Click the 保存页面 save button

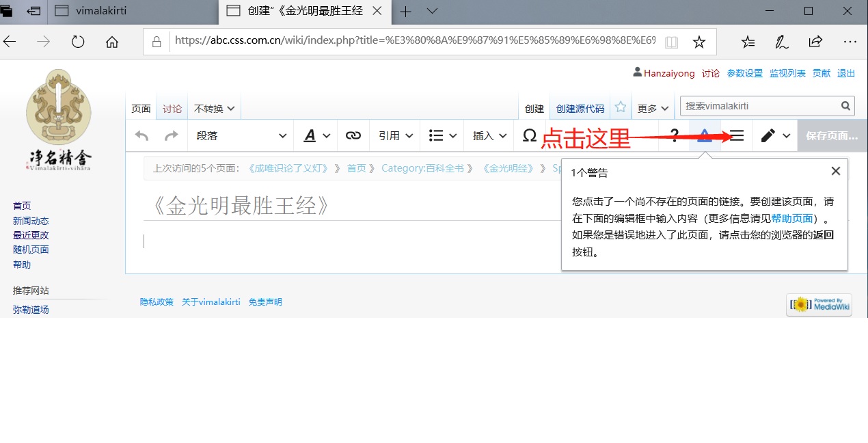click(x=832, y=135)
